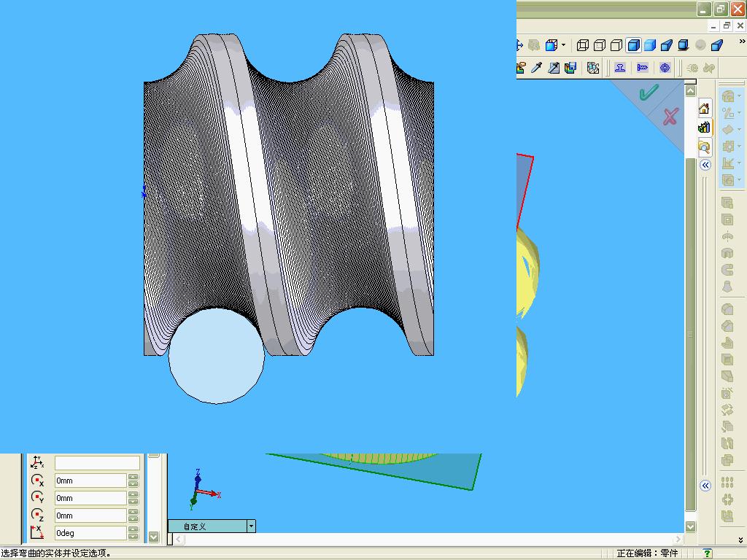Screen dimensions: 747x560
Task: Click the Chamfer feature icon
Action: click(x=727, y=326)
